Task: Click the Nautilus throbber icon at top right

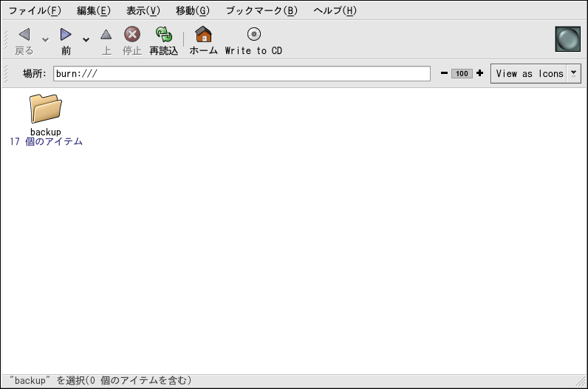Action: (567, 39)
